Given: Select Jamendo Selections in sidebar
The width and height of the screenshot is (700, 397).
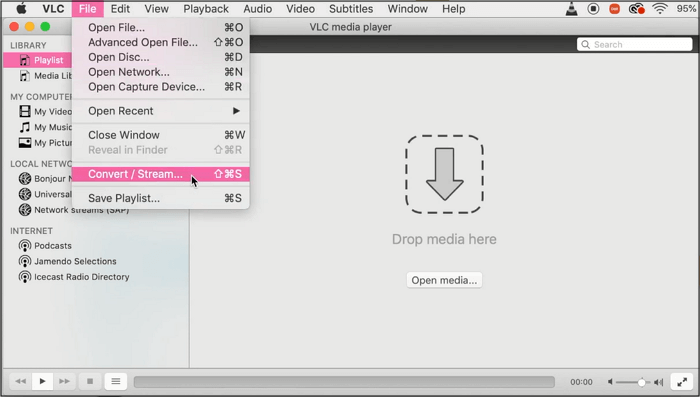Looking at the screenshot, I should 75,261.
